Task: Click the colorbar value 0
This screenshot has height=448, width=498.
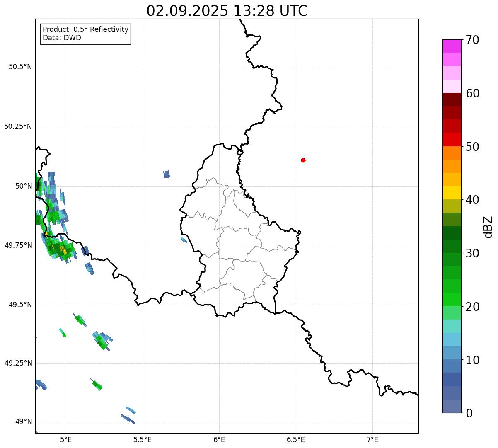Action: point(469,413)
